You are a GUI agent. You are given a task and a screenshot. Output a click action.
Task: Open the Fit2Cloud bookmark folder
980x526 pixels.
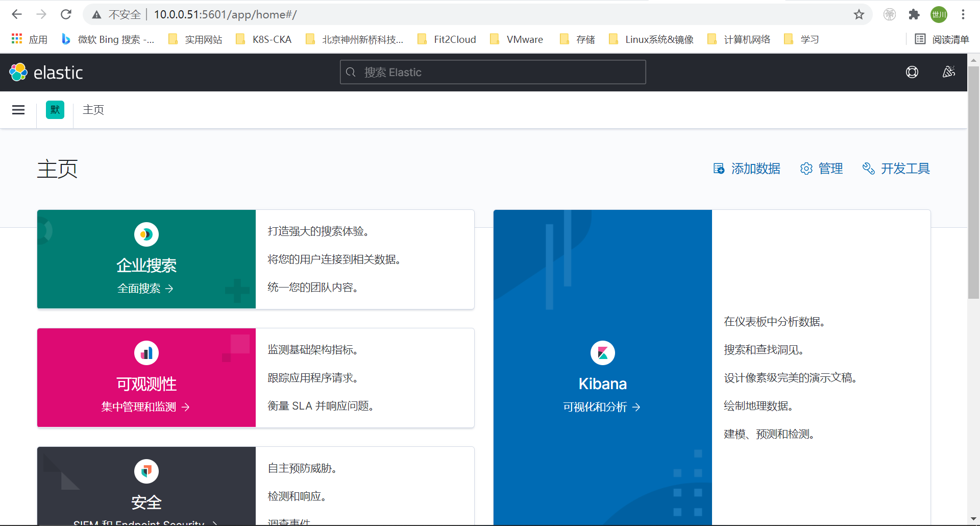pos(447,39)
